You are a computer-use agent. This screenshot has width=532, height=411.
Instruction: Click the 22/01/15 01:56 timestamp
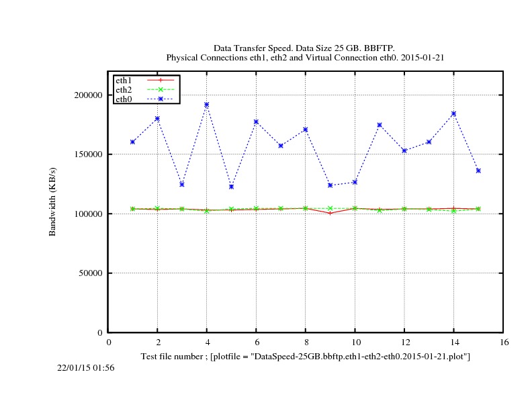click(x=85, y=367)
